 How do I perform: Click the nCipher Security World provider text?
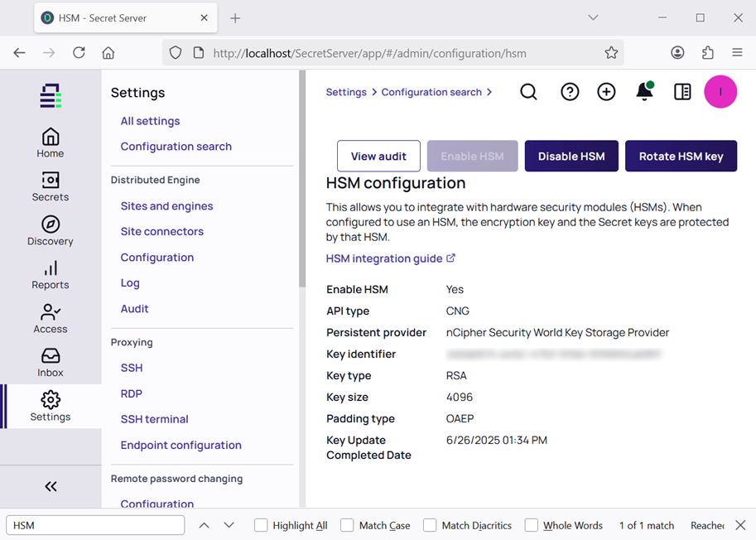557,333
